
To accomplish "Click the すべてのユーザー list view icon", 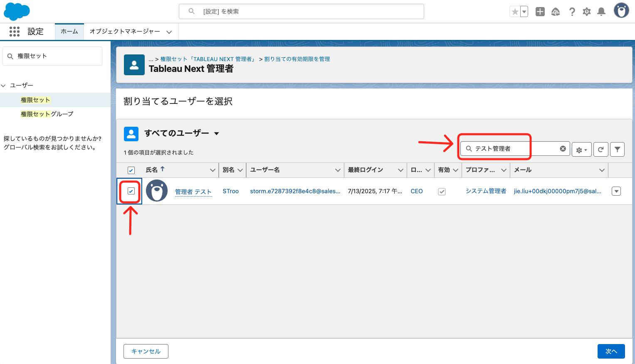I will tap(131, 134).
